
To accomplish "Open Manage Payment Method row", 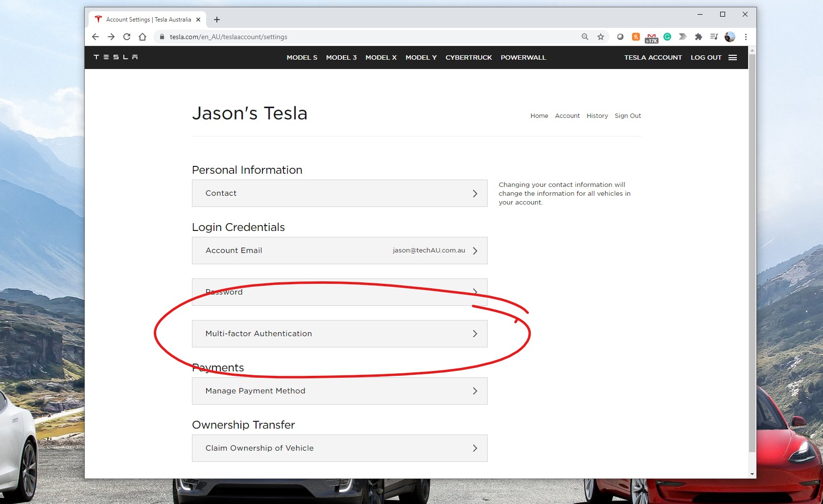I will [340, 391].
